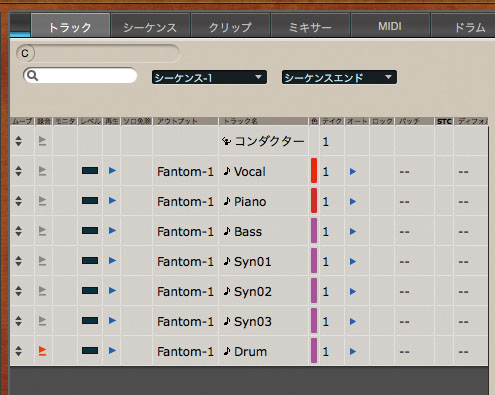Open the シーケンス tab
Image resolution: width=495 pixels, height=395 pixels.
point(150,26)
